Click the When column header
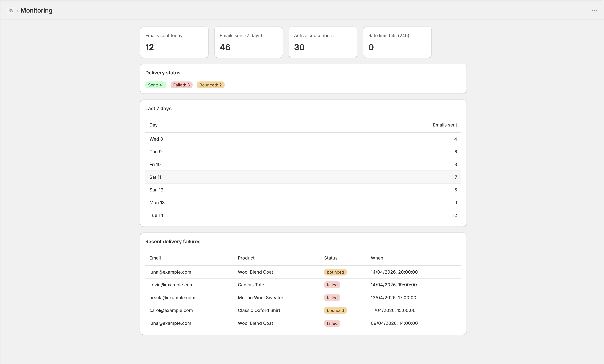This screenshot has width=604, height=364. (377, 258)
